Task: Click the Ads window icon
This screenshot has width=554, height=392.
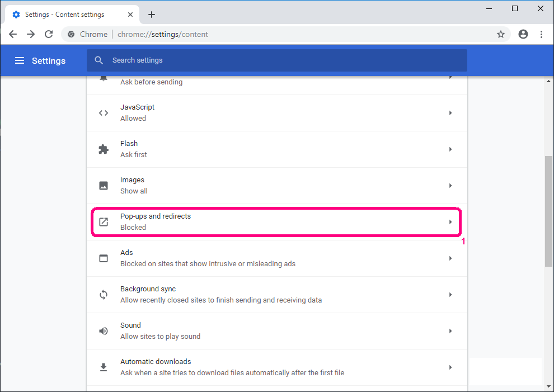Action: pyautogui.click(x=104, y=258)
